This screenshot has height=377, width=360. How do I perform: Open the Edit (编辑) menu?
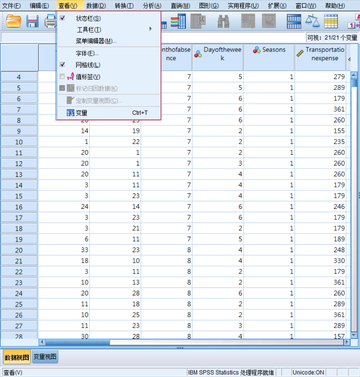(x=39, y=6)
